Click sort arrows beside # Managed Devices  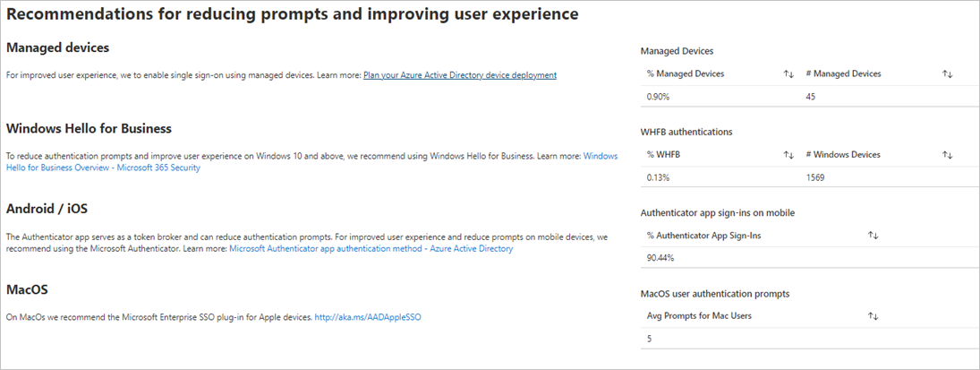(947, 74)
